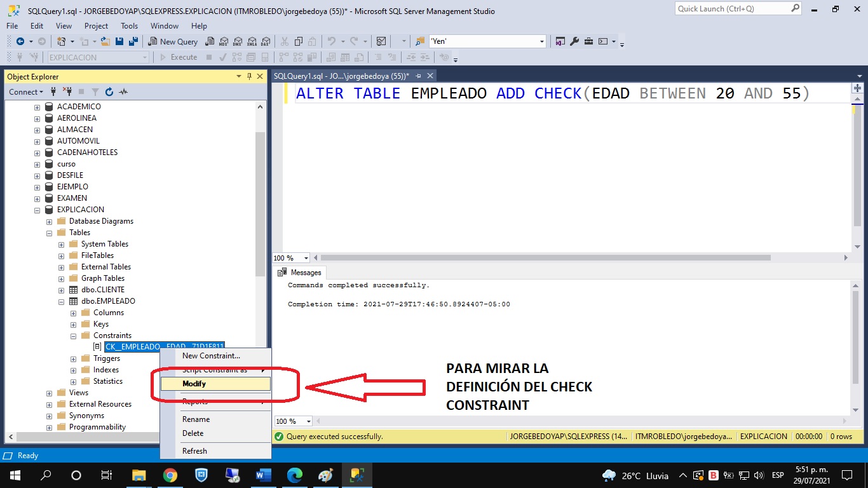The width and height of the screenshot is (868, 488).
Task: Click the Activity Monitor icon in Object Explorer
Action: click(x=123, y=91)
